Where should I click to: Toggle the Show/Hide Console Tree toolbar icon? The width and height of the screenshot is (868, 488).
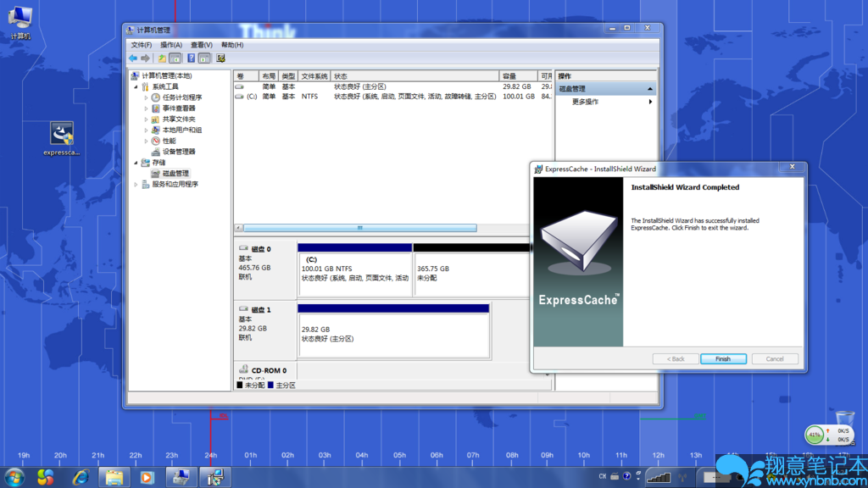point(175,58)
